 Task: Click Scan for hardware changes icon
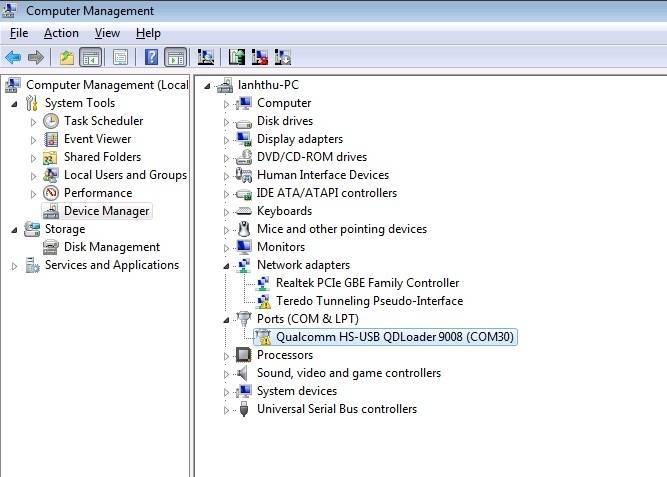[206, 57]
